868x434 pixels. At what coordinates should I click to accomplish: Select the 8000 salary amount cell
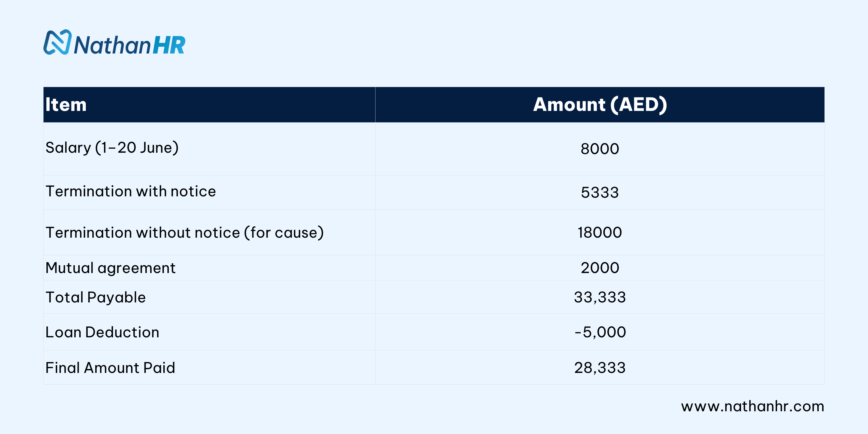(x=600, y=149)
